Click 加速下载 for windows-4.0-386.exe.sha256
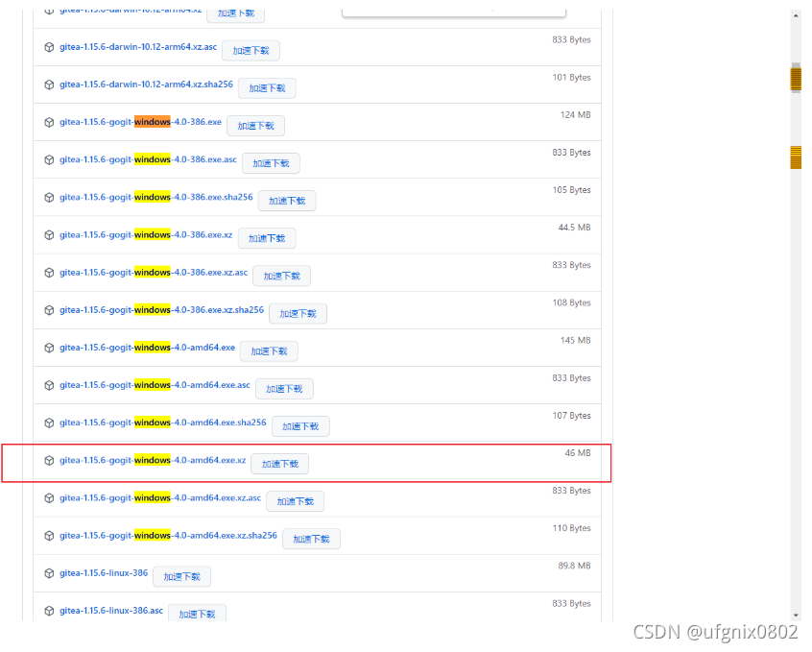The width and height of the screenshot is (812, 652). point(287,201)
